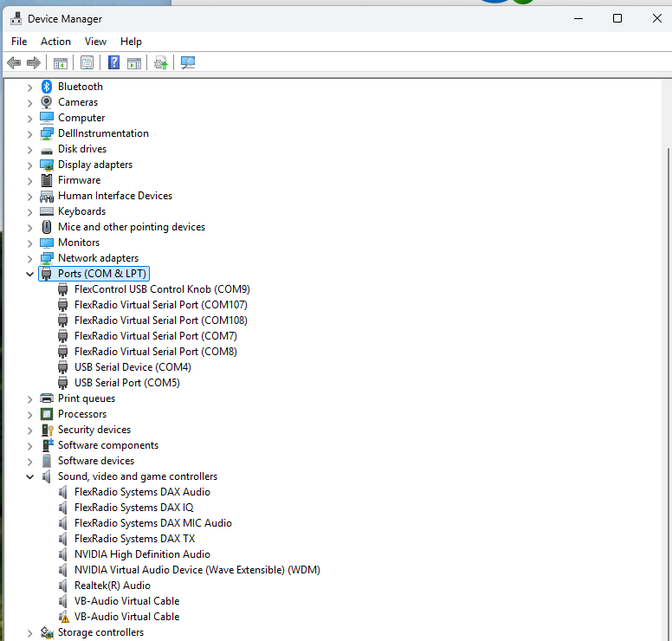Select NVIDIA High Definition Audio
The width and height of the screenshot is (672, 641).
pyautogui.click(x=142, y=554)
